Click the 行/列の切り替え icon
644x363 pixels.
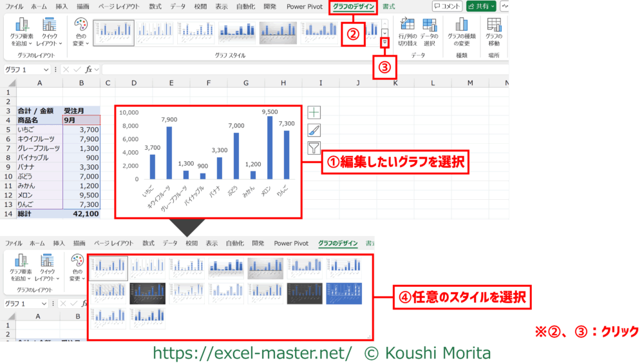[407, 31]
